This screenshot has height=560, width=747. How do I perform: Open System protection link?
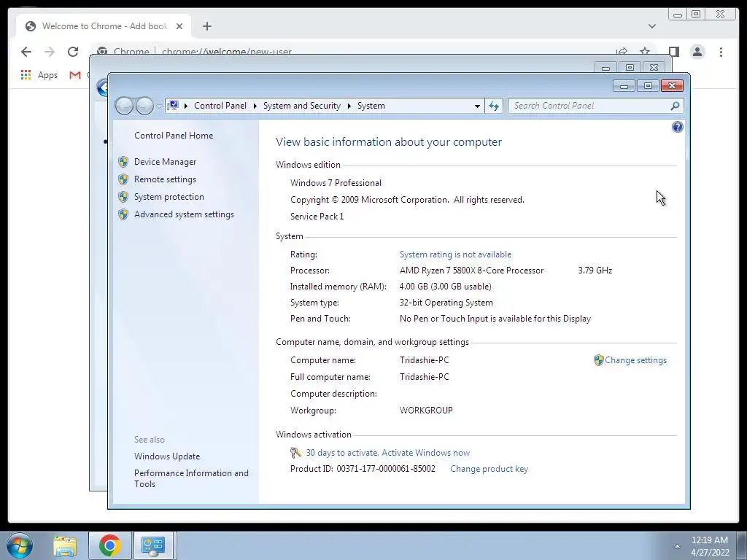169,197
